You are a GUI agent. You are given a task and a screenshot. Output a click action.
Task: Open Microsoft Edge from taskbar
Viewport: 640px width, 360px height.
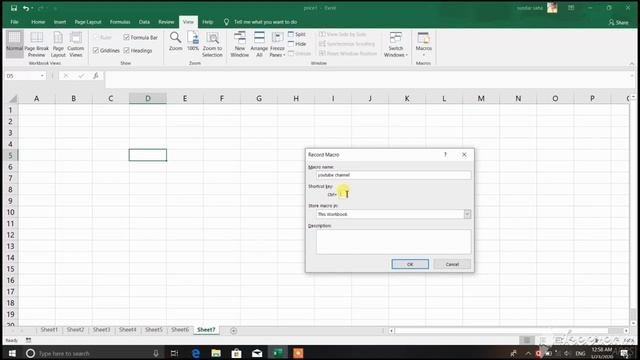pos(196,353)
